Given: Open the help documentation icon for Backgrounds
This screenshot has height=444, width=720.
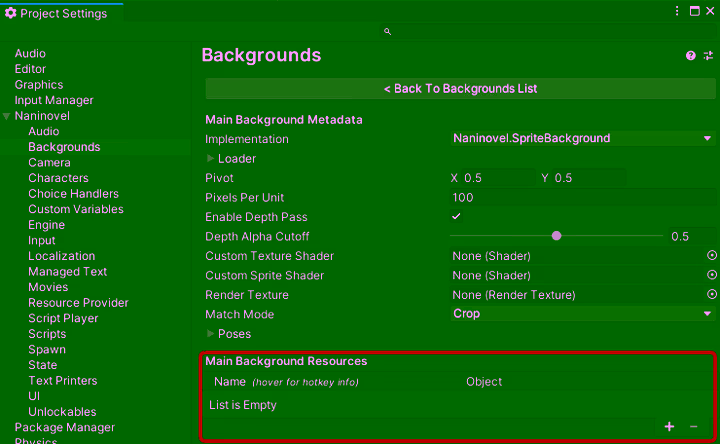Looking at the screenshot, I should [x=690, y=56].
